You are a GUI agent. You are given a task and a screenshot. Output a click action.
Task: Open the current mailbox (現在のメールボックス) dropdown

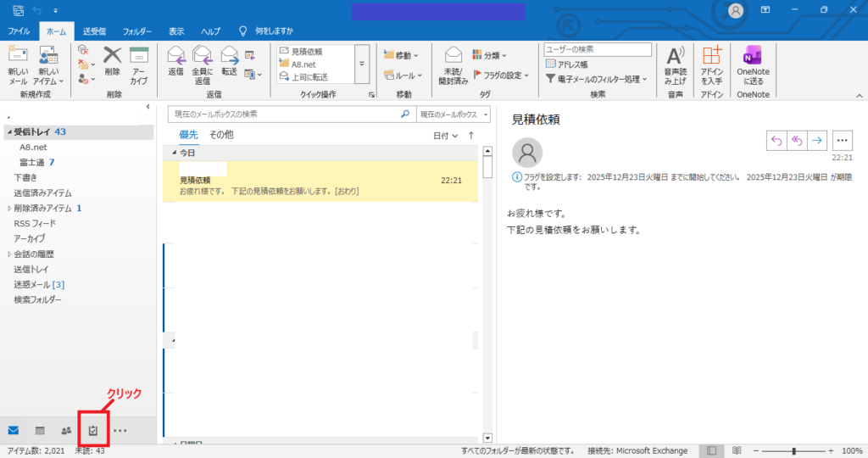click(x=453, y=114)
